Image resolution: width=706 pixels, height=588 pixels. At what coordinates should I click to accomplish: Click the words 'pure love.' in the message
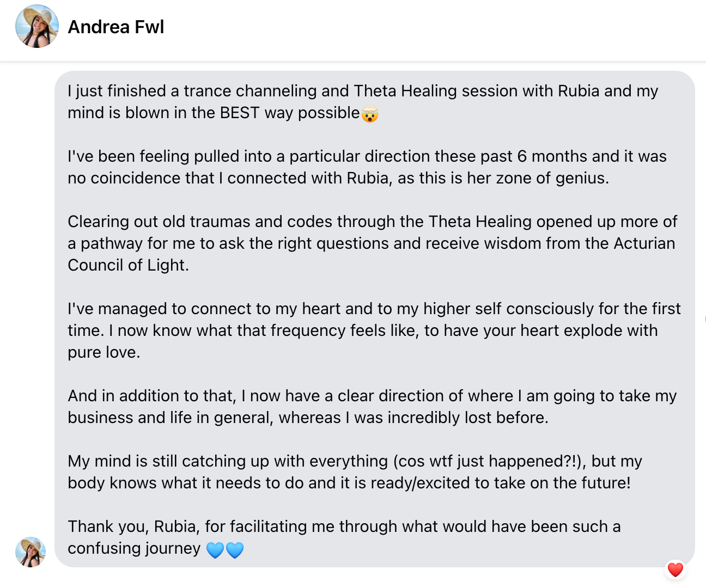104,352
